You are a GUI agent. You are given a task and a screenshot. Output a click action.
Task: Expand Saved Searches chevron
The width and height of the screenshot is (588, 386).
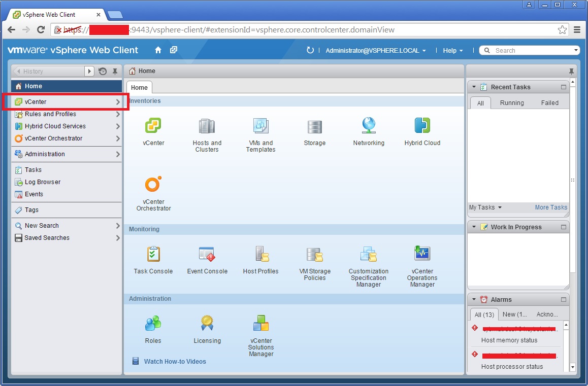(118, 237)
